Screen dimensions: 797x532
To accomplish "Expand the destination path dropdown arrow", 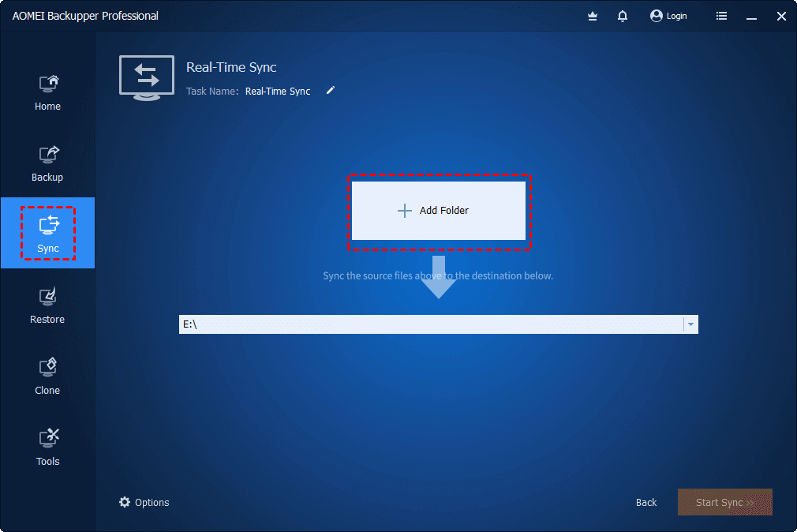I will (x=690, y=324).
